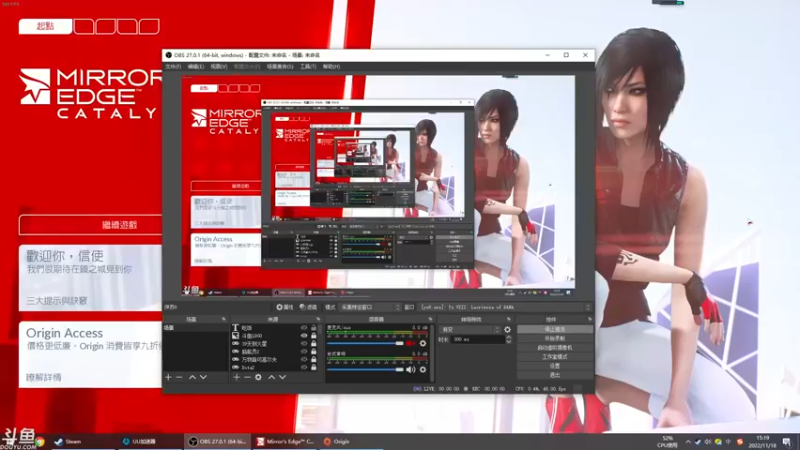The image size is (800, 450).
Task: Show hidden system tray icons chevron
Action: coord(688,441)
